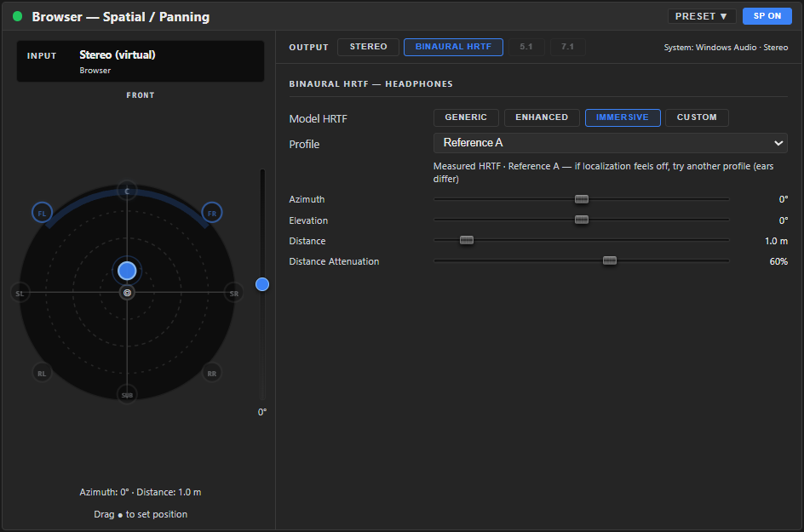Click the SR side-right speaker node
This screenshot has width=804, height=532.
point(234,293)
